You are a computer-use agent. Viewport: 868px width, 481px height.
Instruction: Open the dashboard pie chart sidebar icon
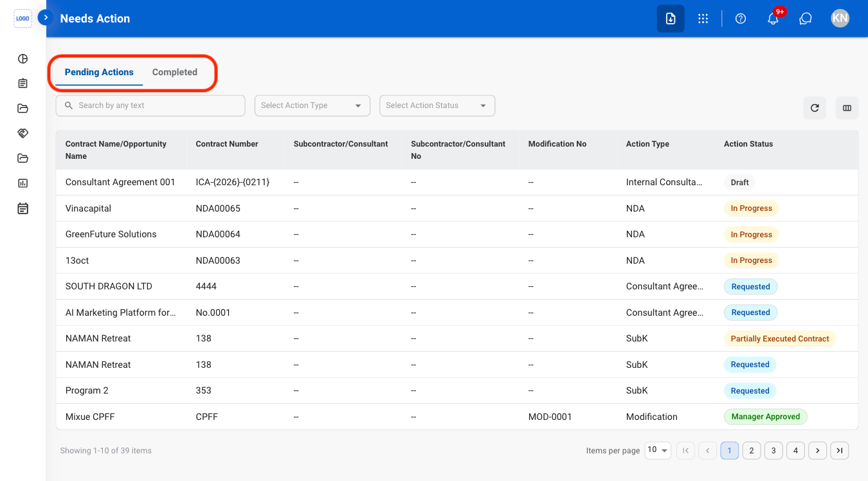(x=23, y=59)
